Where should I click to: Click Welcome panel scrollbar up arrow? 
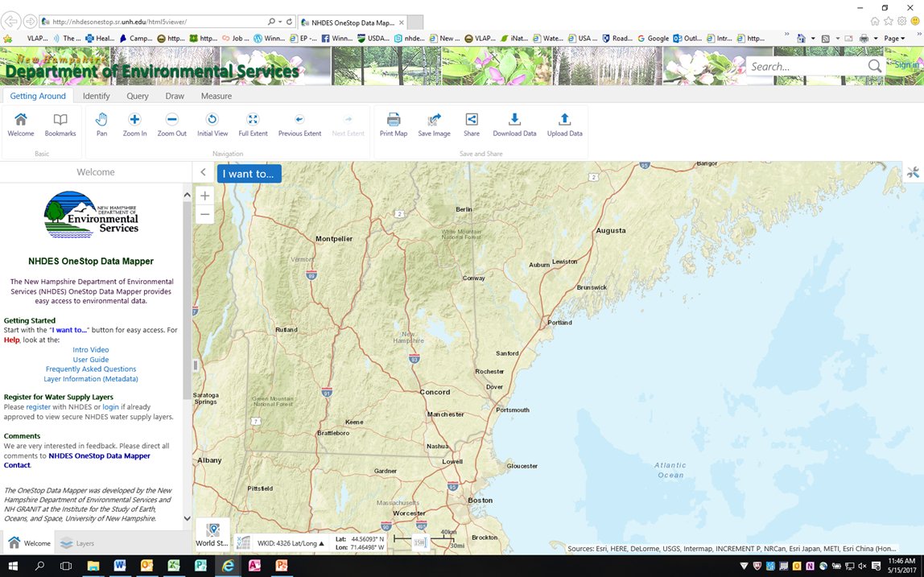coord(188,195)
